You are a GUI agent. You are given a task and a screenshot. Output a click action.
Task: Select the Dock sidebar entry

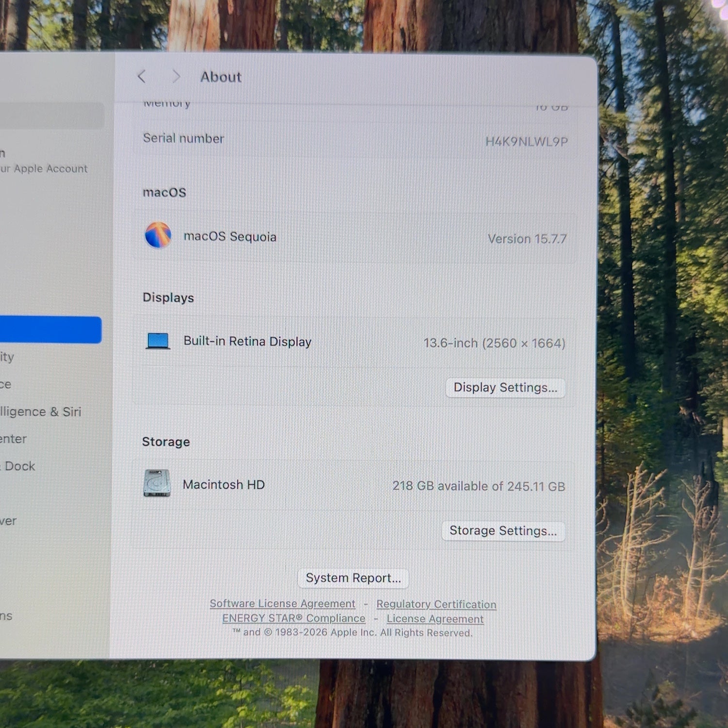(x=18, y=466)
